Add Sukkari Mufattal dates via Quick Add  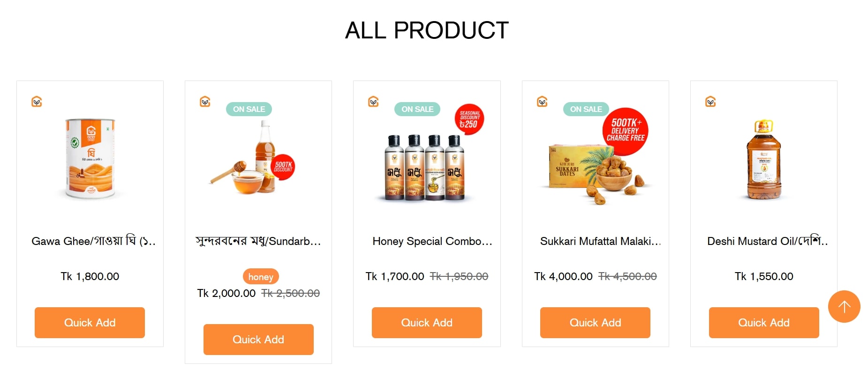click(x=595, y=323)
